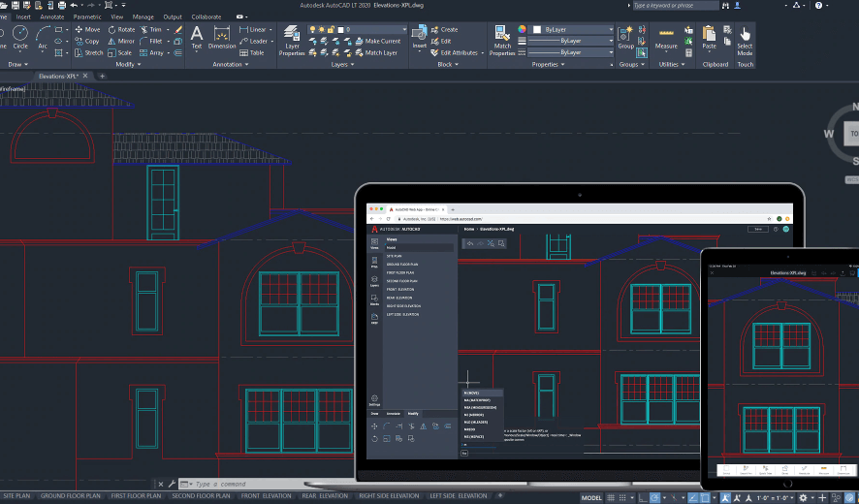Toggle MODEL space button in status bar
The width and height of the screenshot is (859, 504).
point(591,498)
